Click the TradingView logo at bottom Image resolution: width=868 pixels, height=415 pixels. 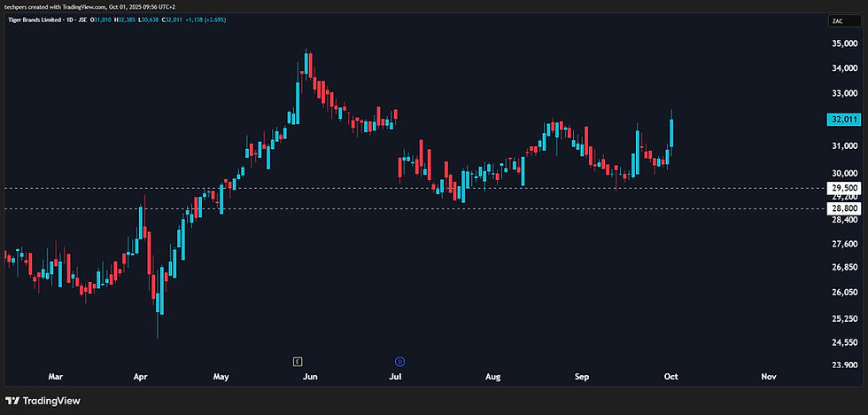click(x=43, y=401)
